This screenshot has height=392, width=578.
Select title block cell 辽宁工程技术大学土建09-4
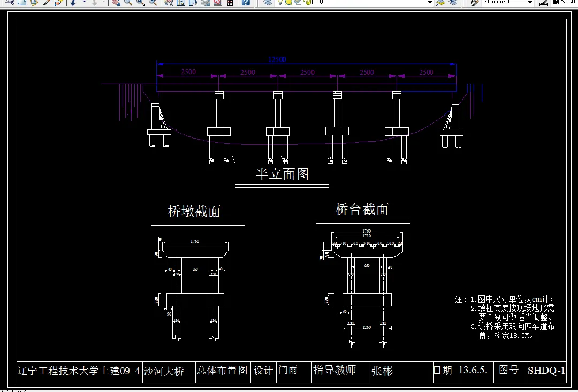point(79,370)
